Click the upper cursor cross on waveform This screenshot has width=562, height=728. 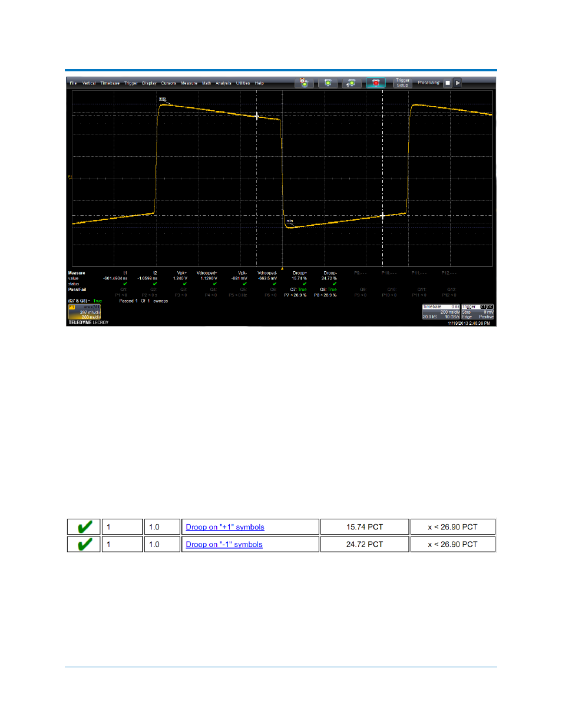(257, 116)
